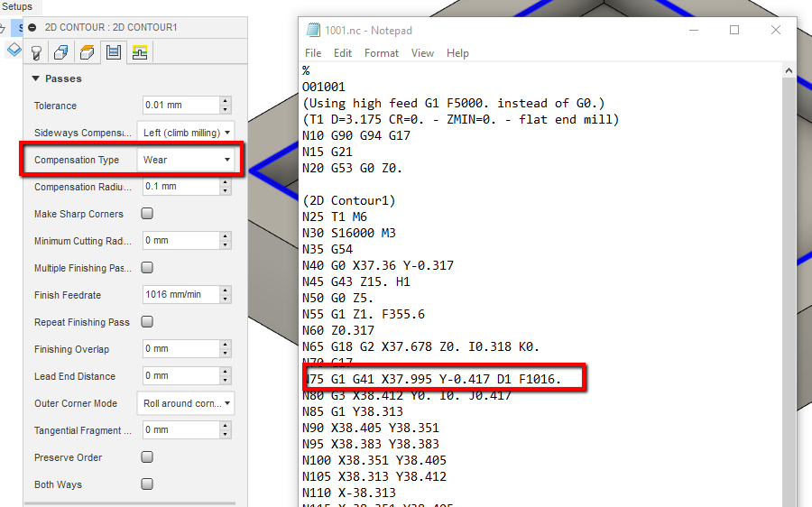The width and height of the screenshot is (812, 507).
Task: Click the 2D Contour dialog collapse icon
Action: [x=32, y=27]
